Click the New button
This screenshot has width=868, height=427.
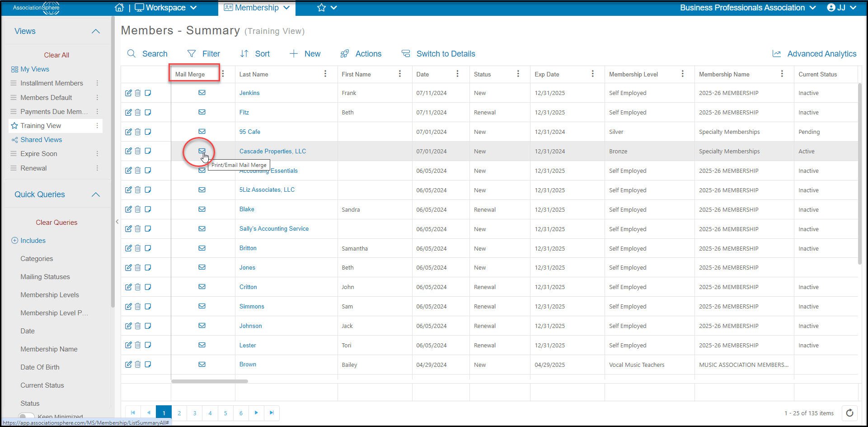(x=305, y=53)
